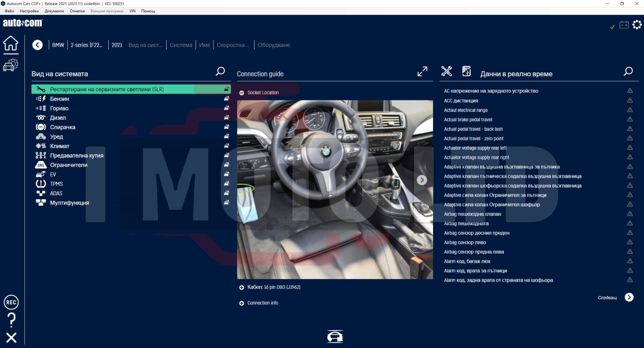Collapse the Socket Location section
The width and height of the screenshot is (644, 348).
pos(242,93)
